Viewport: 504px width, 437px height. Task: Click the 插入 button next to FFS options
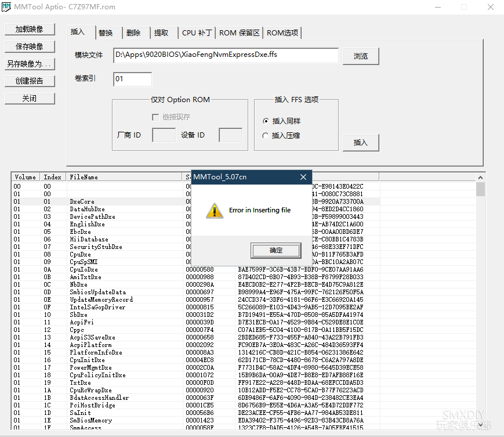click(x=361, y=143)
